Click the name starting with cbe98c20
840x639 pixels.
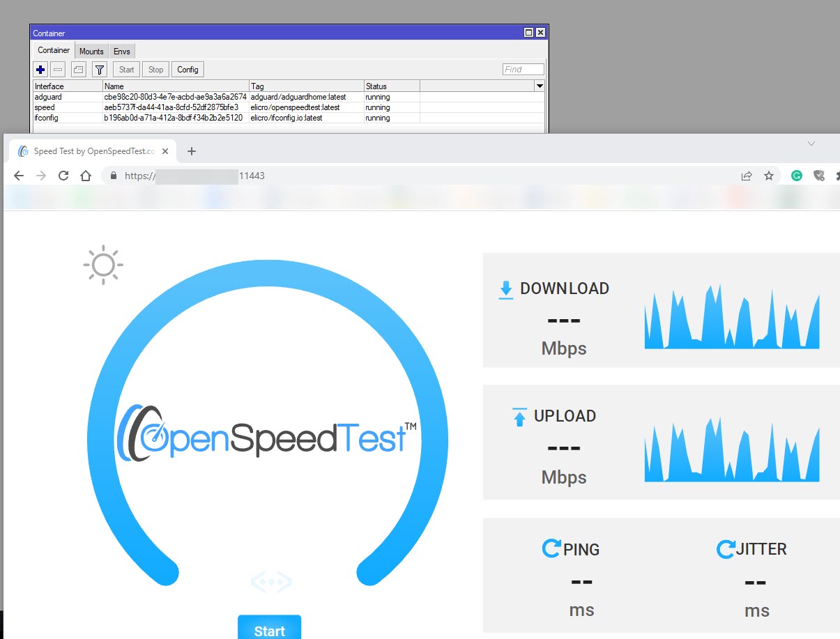click(x=175, y=97)
